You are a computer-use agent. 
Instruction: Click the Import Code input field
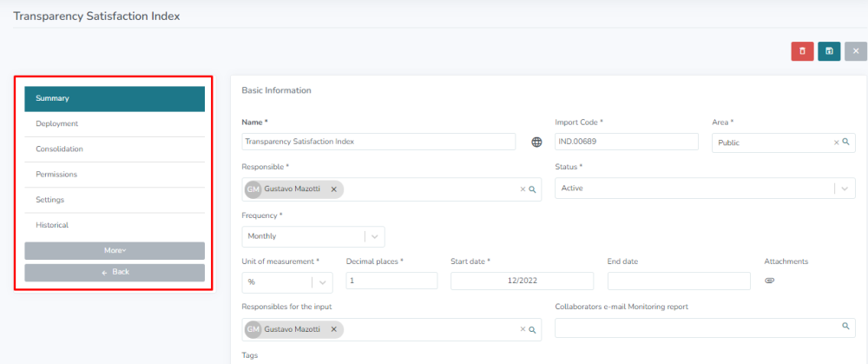tap(626, 142)
